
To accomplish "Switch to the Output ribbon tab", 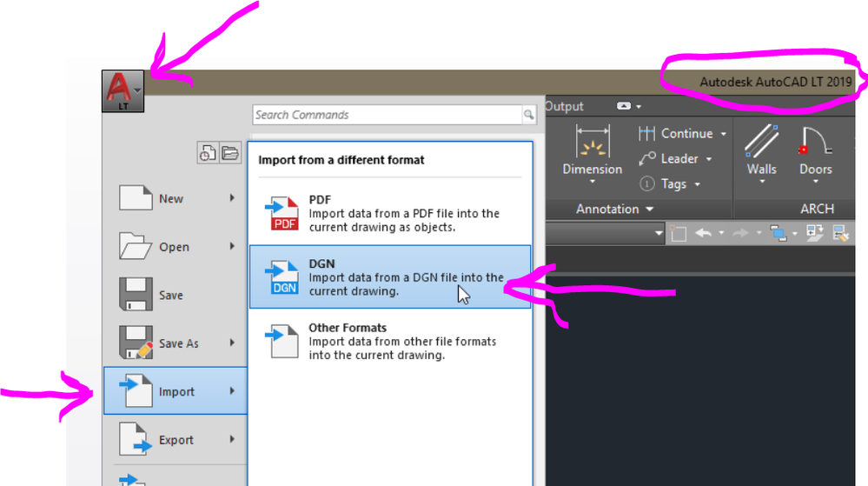I will tap(564, 106).
